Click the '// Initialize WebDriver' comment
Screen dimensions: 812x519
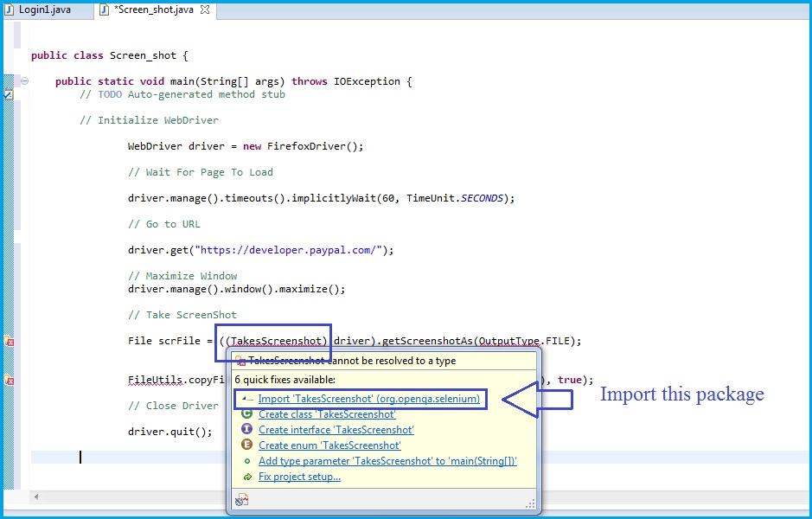149,120
